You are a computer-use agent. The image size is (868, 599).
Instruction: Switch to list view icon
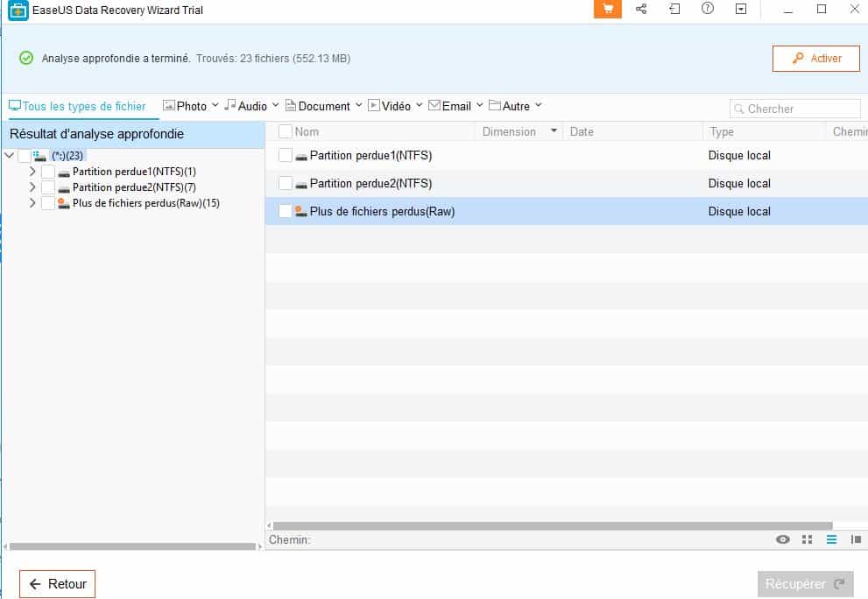coord(831,539)
